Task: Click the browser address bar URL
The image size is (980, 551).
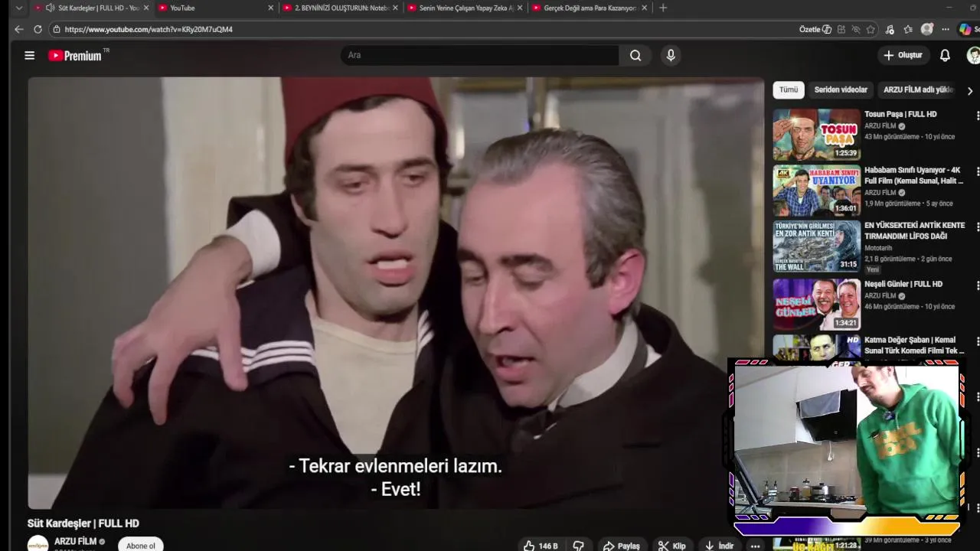Action: click(x=149, y=29)
